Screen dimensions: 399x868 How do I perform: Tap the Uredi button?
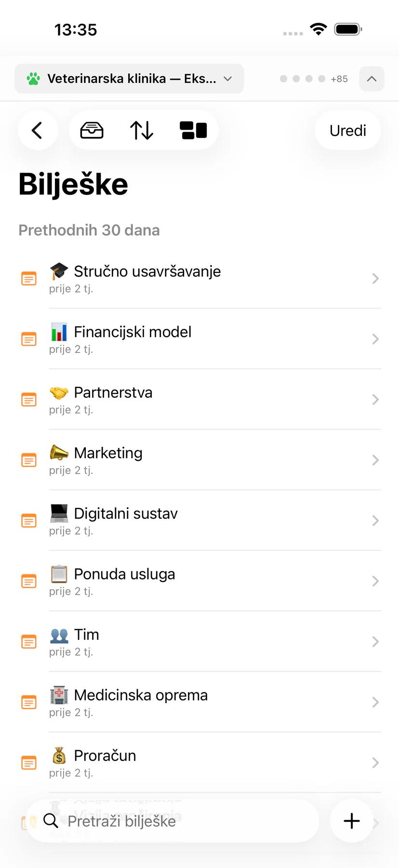(347, 130)
